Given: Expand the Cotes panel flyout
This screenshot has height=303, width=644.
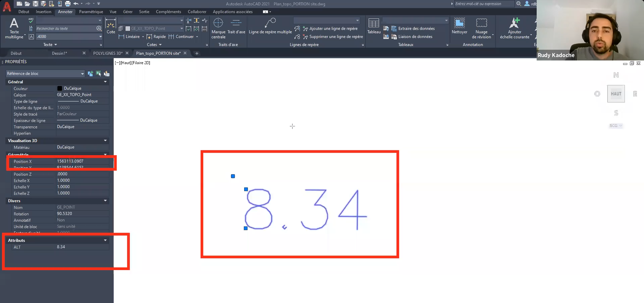Looking at the screenshot, I should pyautogui.click(x=154, y=45).
